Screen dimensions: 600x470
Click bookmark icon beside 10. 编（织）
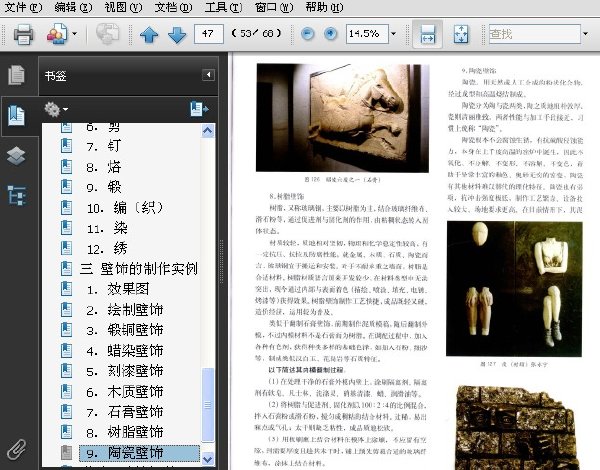click(66, 208)
